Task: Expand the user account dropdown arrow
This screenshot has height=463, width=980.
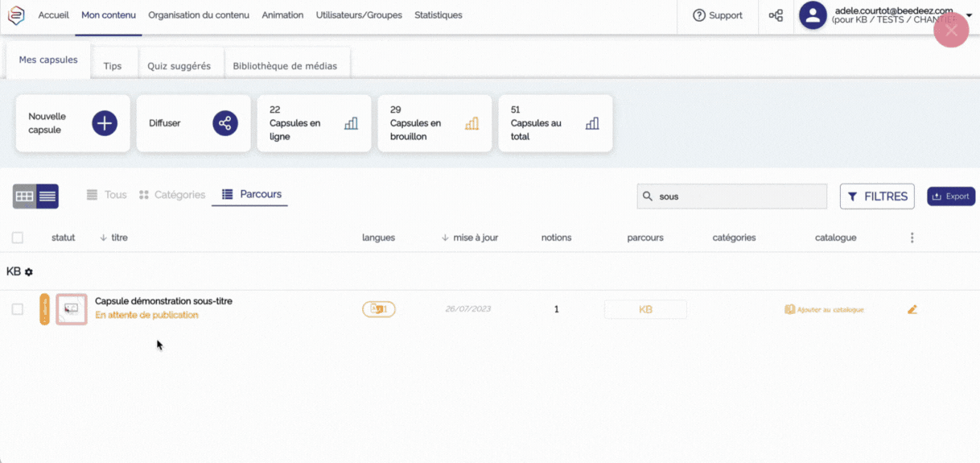Action: pyautogui.click(x=969, y=15)
